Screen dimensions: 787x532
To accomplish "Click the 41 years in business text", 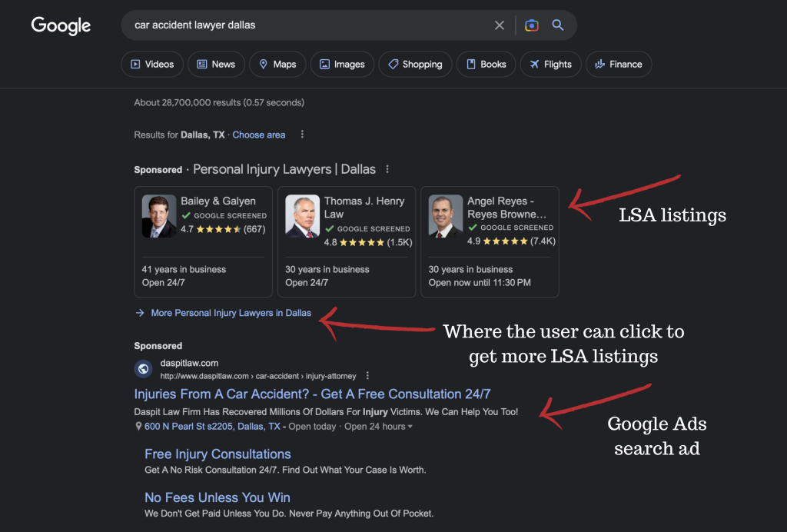I will (x=184, y=270).
